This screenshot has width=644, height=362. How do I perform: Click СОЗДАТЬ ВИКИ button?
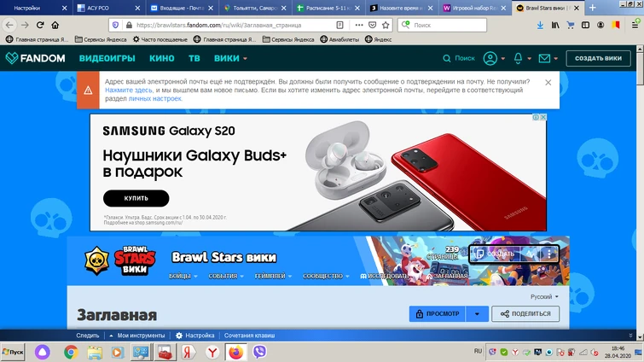click(598, 58)
